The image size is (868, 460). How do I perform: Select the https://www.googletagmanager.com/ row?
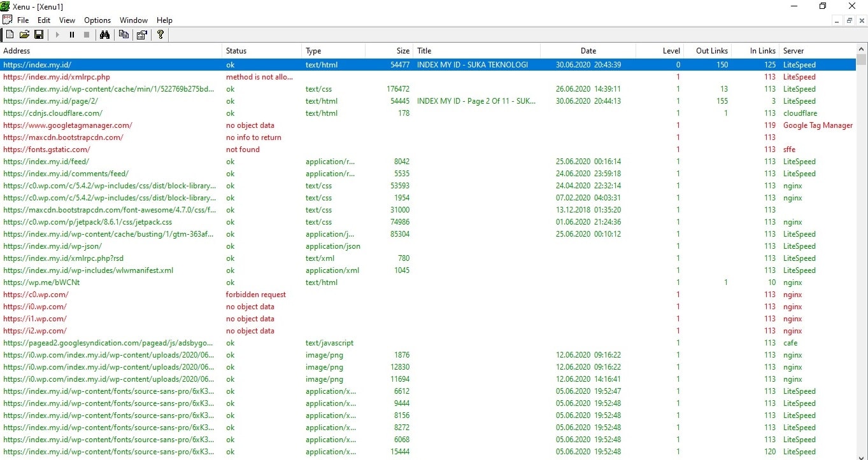click(x=428, y=125)
